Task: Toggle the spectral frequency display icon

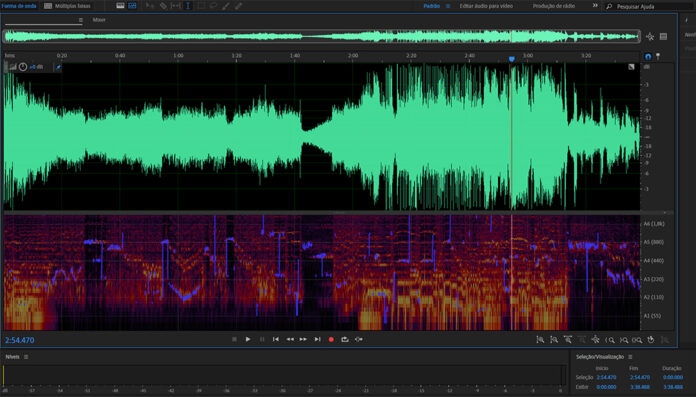Action: point(120,6)
